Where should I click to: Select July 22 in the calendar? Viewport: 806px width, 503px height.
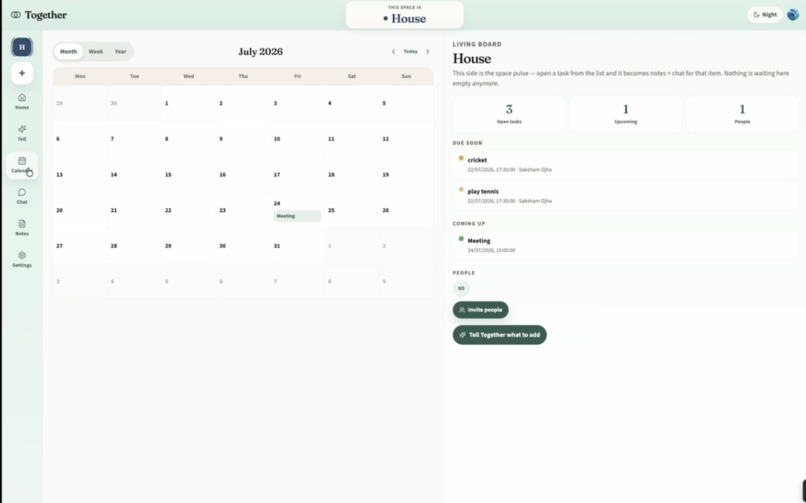[x=189, y=211]
